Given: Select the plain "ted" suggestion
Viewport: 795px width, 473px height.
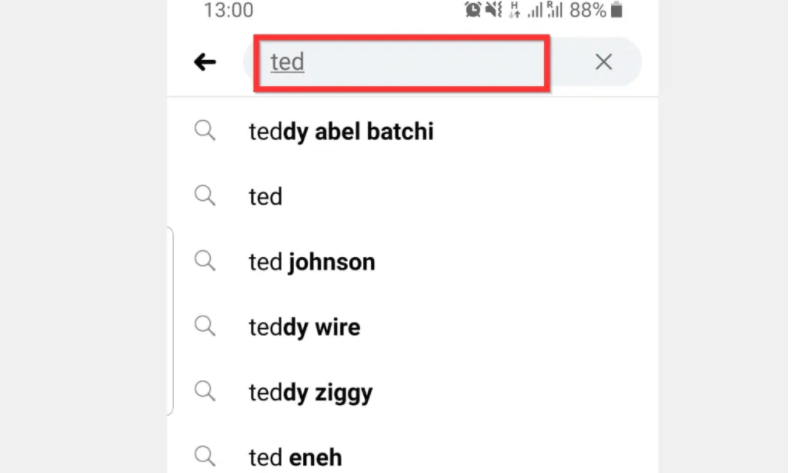Looking at the screenshot, I should (265, 197).
